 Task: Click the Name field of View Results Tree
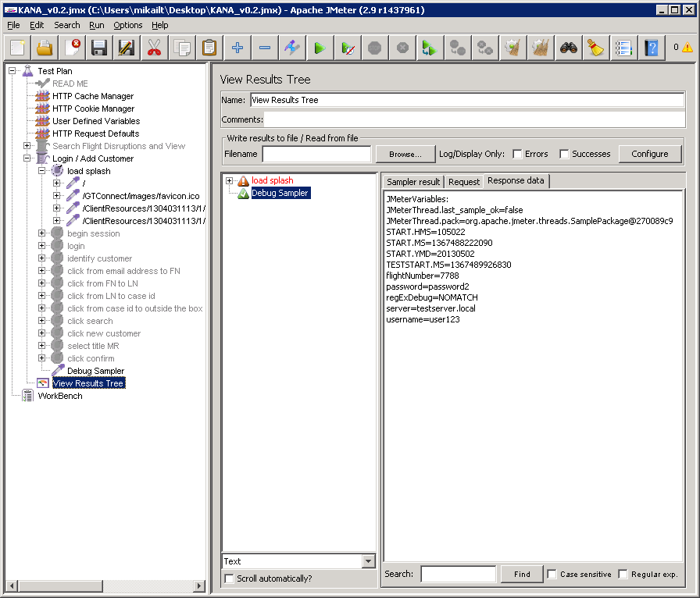[x=467, y=100]
